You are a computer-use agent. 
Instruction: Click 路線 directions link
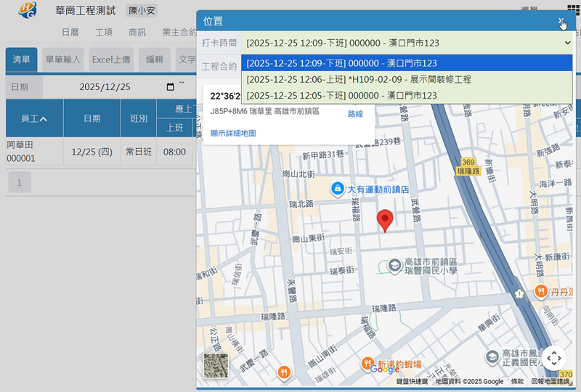coord(355,114)
